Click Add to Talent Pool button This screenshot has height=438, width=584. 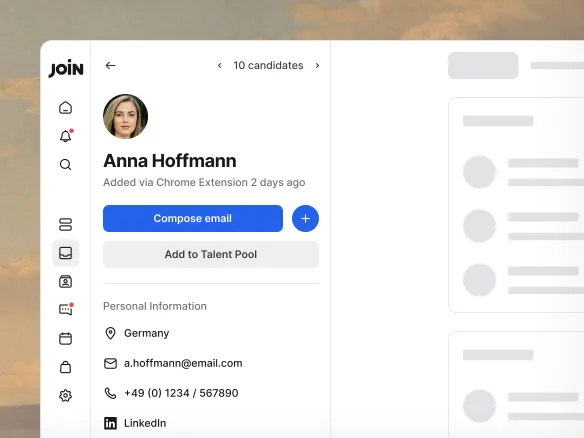[211, 254]
